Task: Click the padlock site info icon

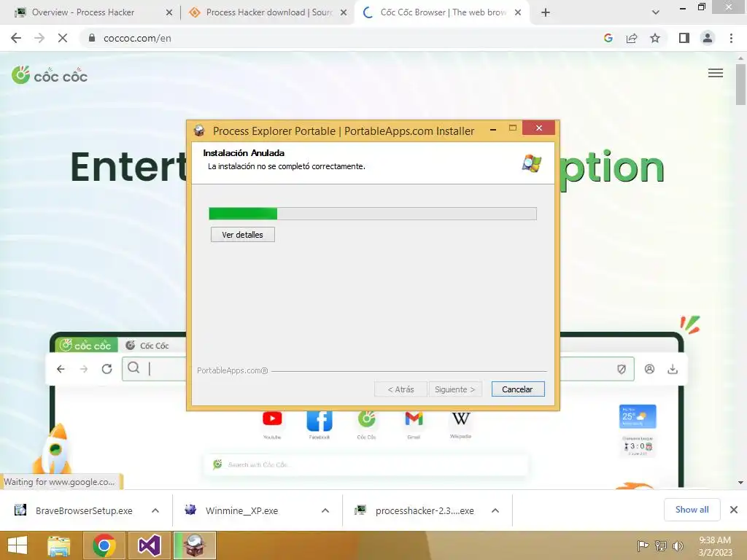Action: (x=92, y=38)
